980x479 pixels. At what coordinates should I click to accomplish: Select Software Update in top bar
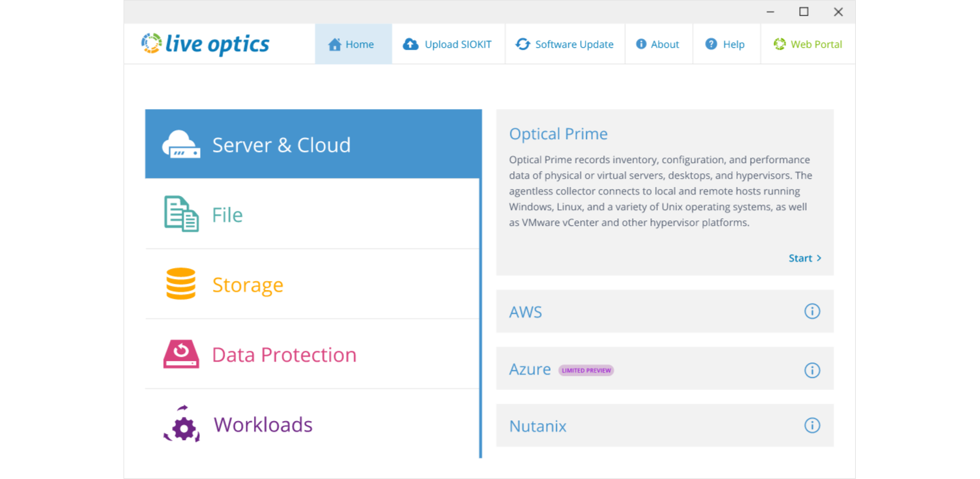click(565, 44)
